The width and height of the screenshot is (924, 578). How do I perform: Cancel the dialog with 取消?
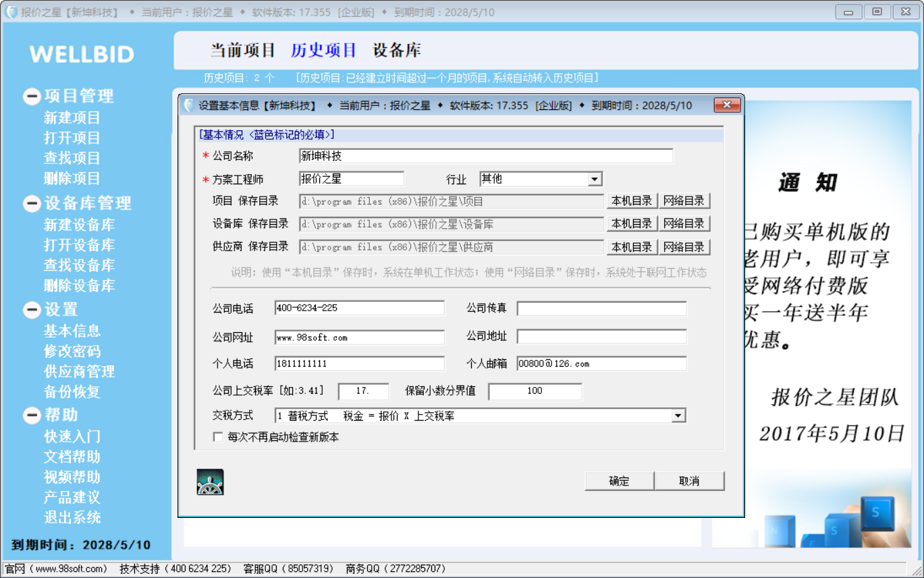pyautogui.click(x=689, y=481)
